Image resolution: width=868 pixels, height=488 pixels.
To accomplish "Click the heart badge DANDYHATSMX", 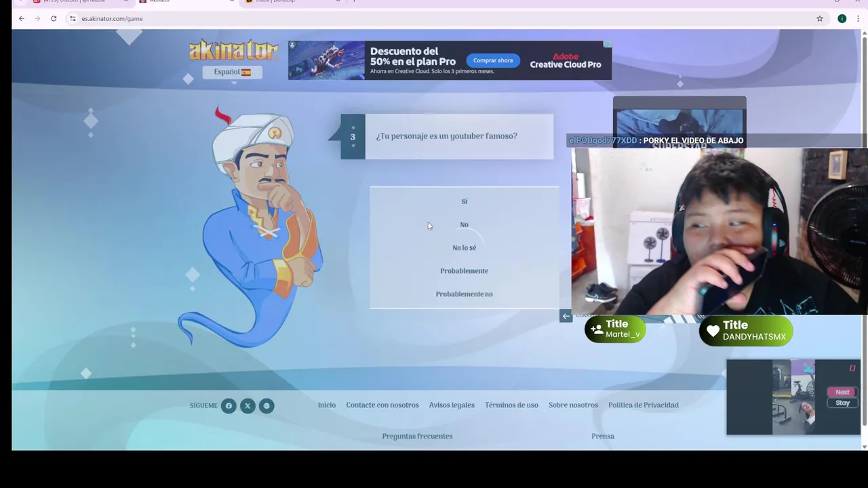I will coord(746,331).
